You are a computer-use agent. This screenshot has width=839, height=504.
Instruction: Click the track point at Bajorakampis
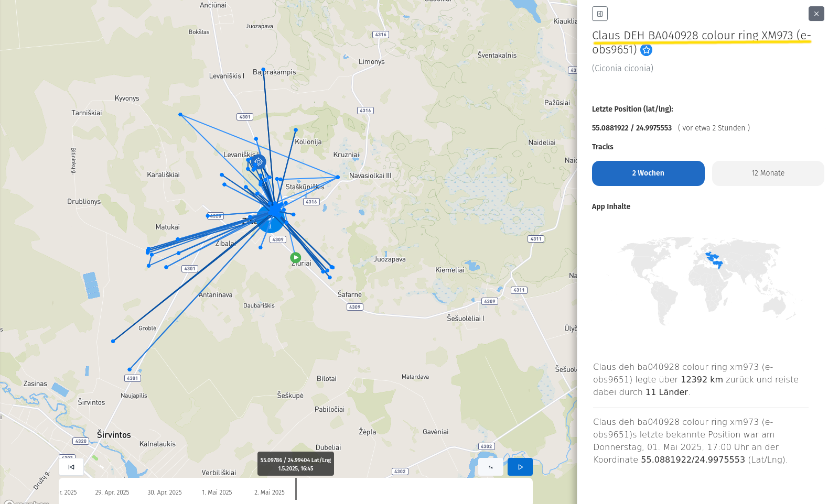pos(263,69)
